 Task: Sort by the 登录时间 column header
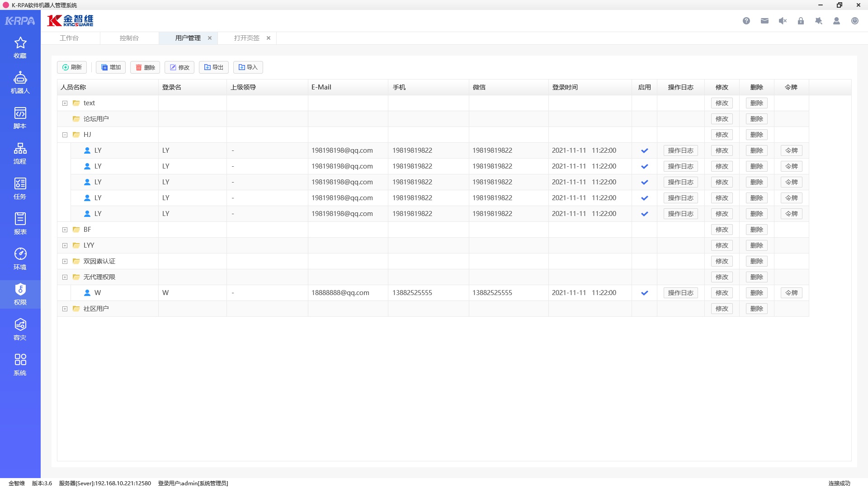[590, 87]
